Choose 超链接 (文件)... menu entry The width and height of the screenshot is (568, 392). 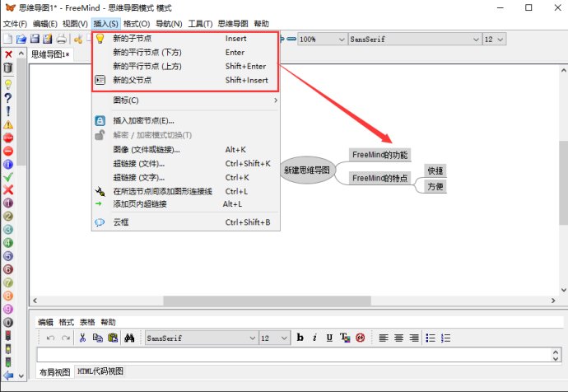[x=186, y=163]
